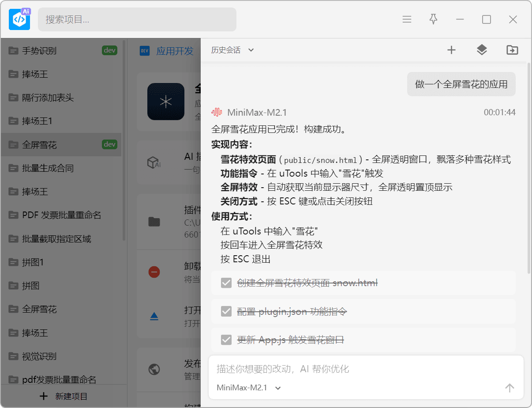Viewport: 532px width, 408px height.
Task: Open the hamburger menu icon
Action: [x=407, y=19]
